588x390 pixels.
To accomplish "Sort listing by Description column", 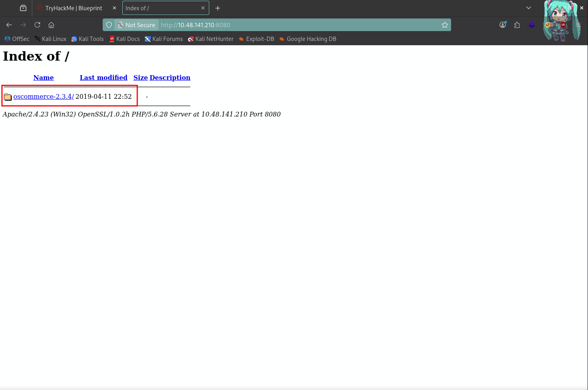I will pos(170,78).
